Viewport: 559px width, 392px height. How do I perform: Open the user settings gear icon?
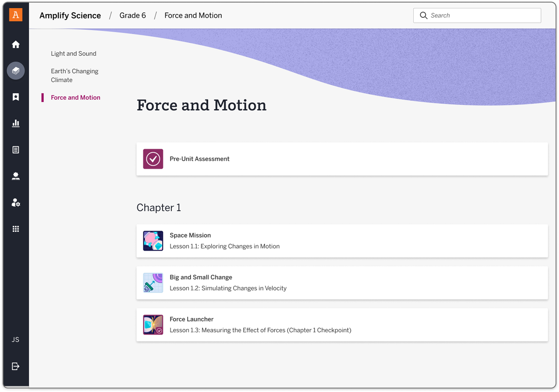click(x=16, y=203)
